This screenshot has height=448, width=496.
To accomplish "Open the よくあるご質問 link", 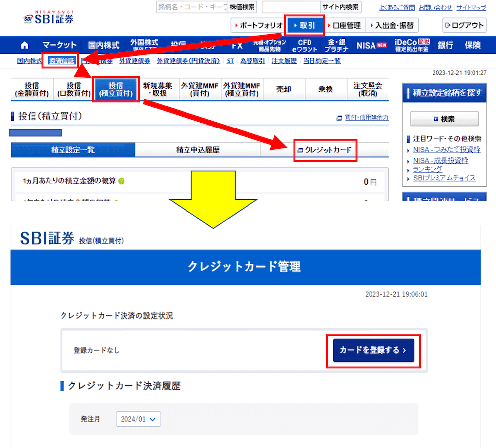I will (397, 7).
